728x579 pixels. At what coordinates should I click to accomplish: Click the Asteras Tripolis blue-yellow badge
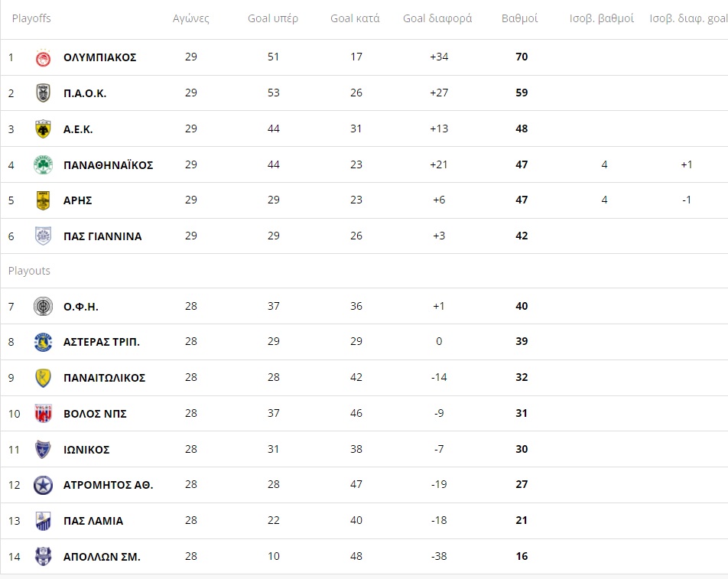click(x=43, y=342)
